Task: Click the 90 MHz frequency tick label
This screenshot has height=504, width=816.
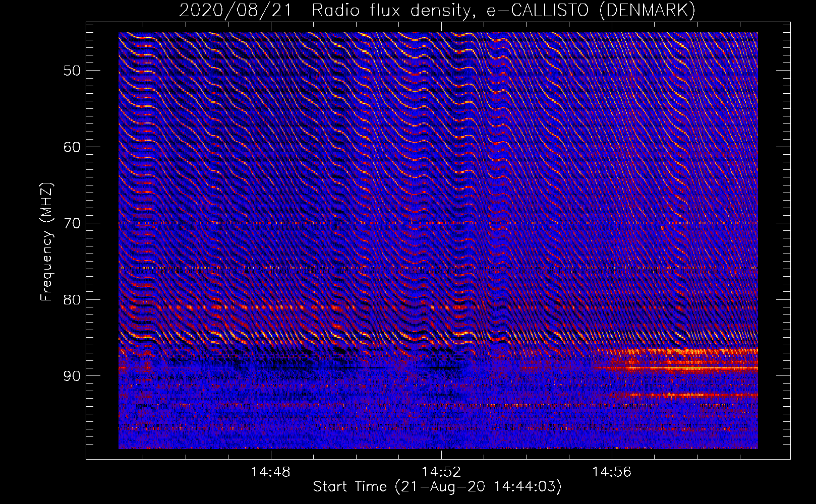Action: click(x=72, y=376)
